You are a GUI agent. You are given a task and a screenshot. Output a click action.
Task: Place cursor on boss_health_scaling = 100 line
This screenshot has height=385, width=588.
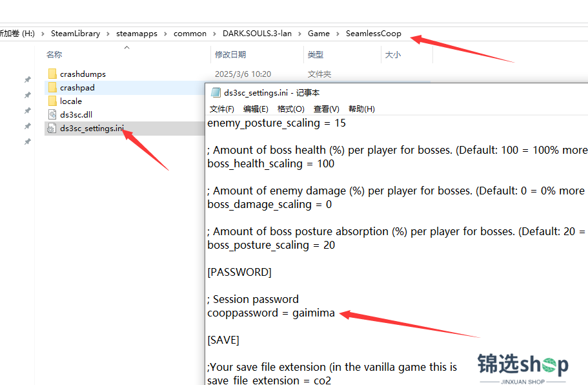(270, 163)
